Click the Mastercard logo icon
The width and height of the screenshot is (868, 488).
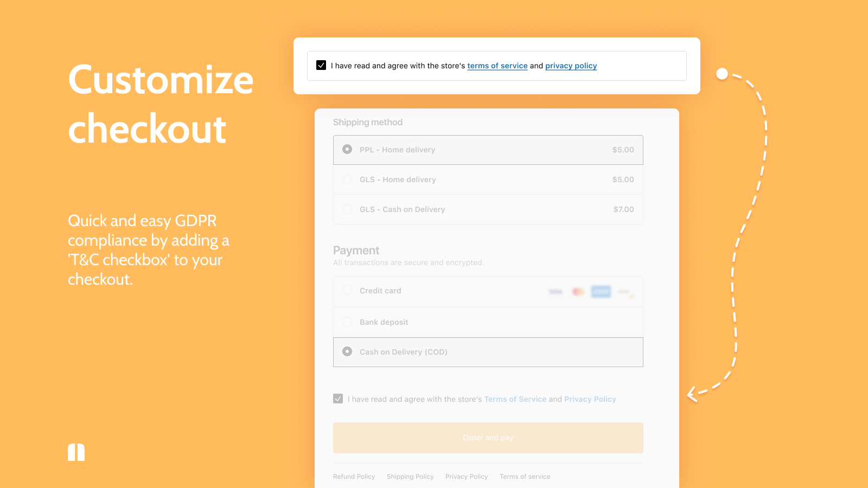coord(578,292)
